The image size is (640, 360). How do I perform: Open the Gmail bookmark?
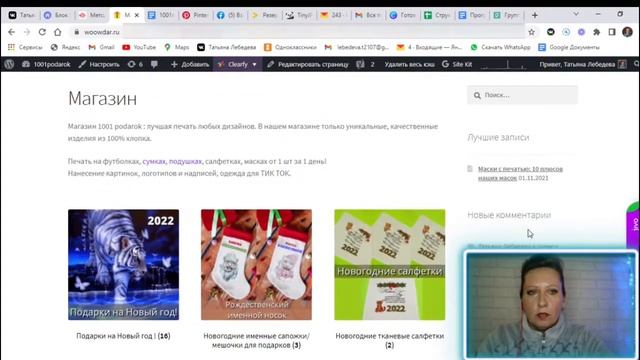(102, 47)
